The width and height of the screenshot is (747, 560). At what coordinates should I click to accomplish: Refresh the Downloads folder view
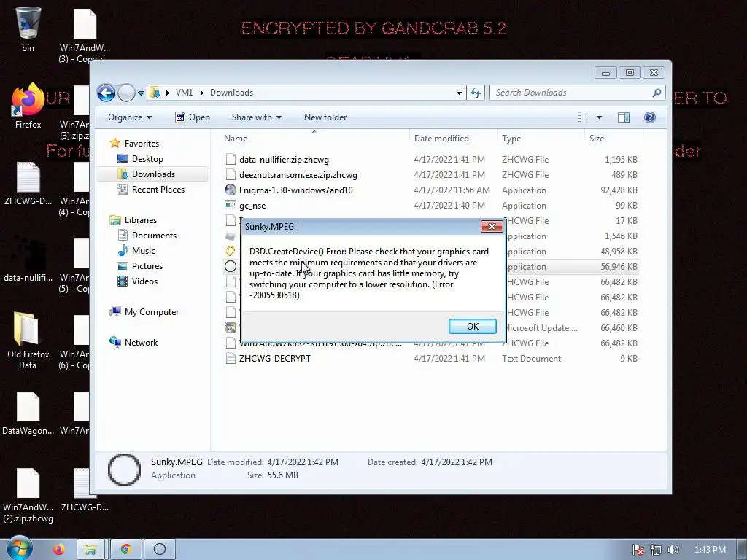pos(476,93)
